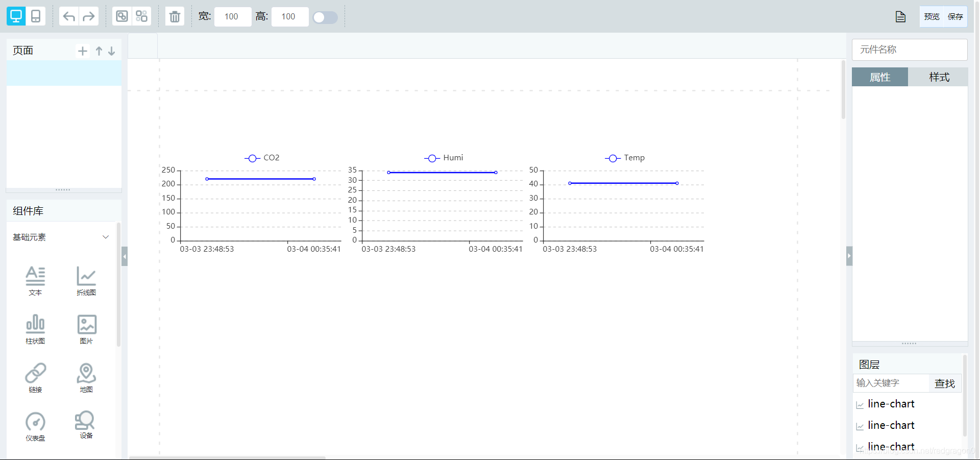Switch to desktop view mode
Viewport: 980px width, 460px height.
[16, 16]
